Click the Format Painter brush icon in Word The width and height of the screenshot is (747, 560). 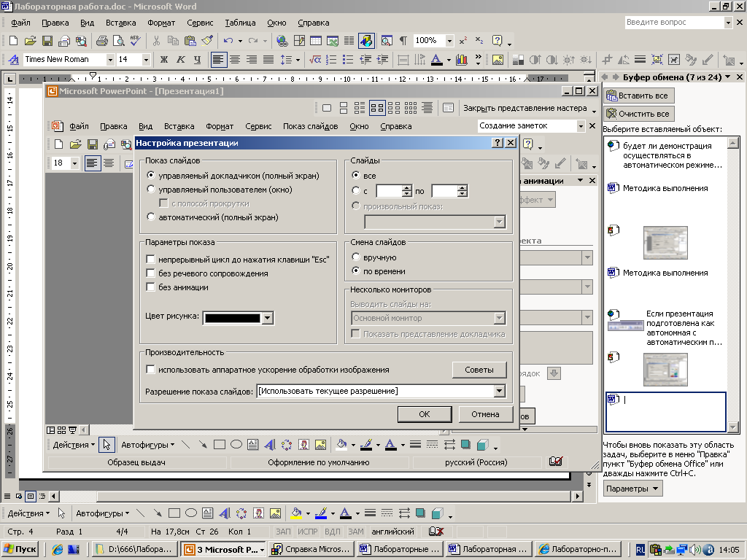(x=206, y=41)
